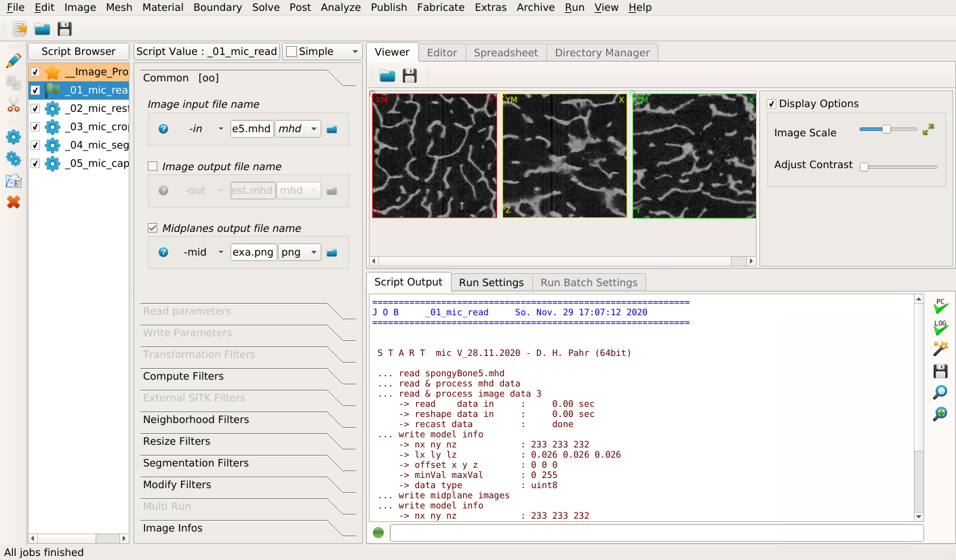Click the magic wand icon by Script Output
This screenshot has height=560, width=956.
[940, 349]
